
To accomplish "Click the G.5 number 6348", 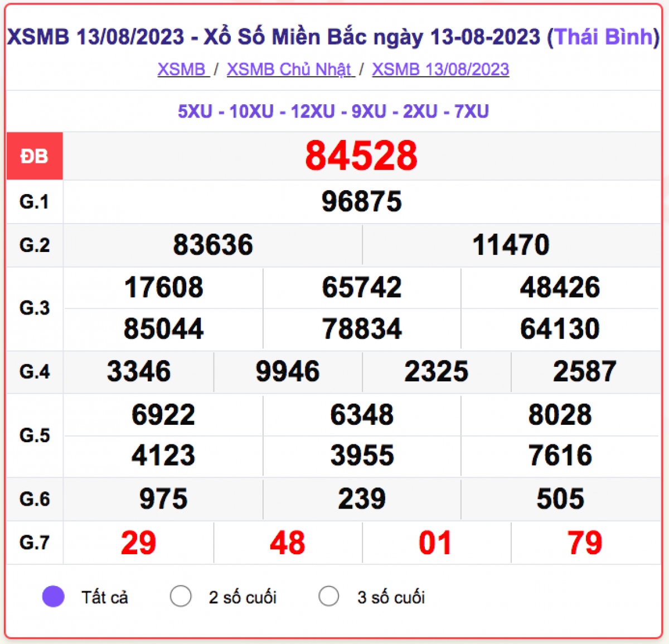I will coord(362,415).
